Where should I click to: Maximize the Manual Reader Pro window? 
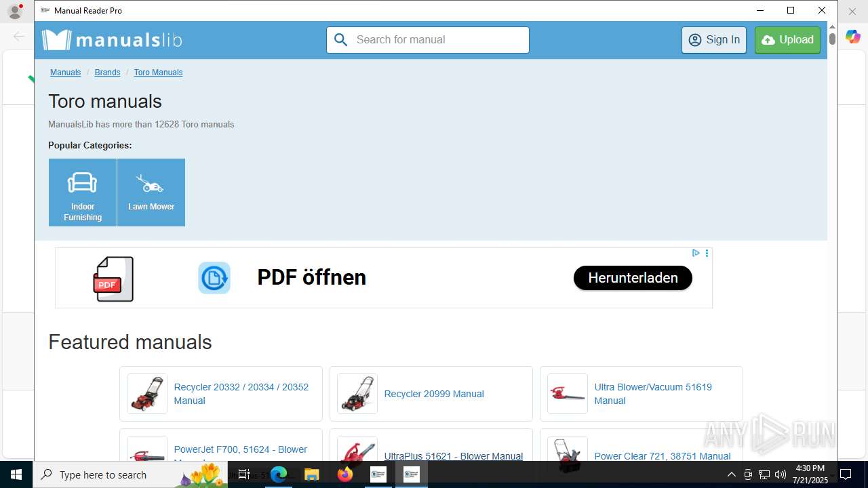click(791, 10)
